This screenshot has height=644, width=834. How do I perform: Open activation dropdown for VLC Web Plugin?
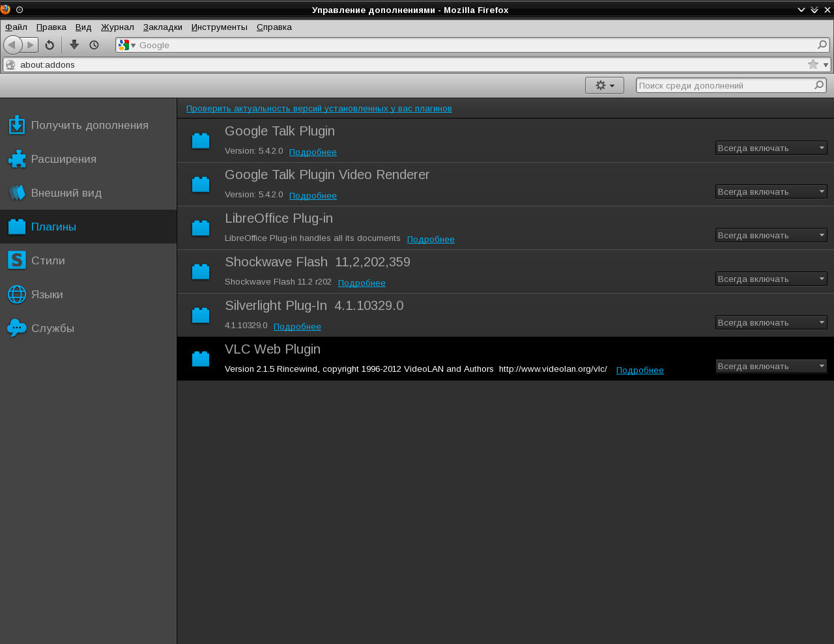(771, 366)
